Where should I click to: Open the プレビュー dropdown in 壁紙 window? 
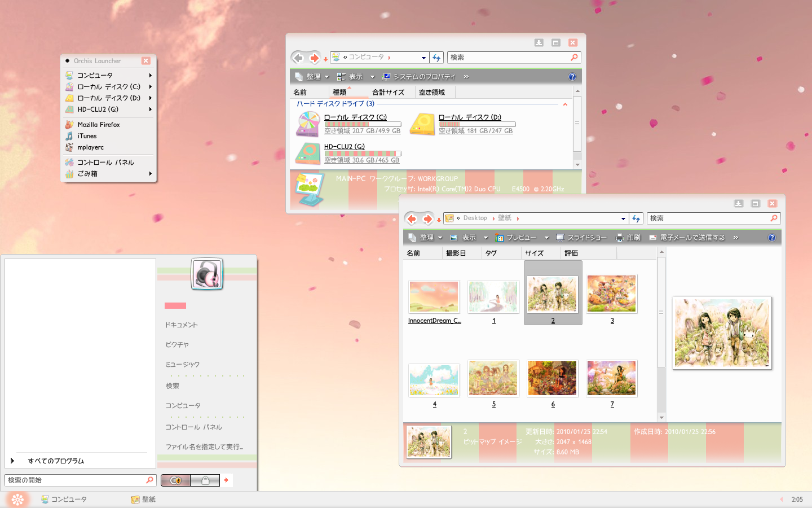(546, 238)
